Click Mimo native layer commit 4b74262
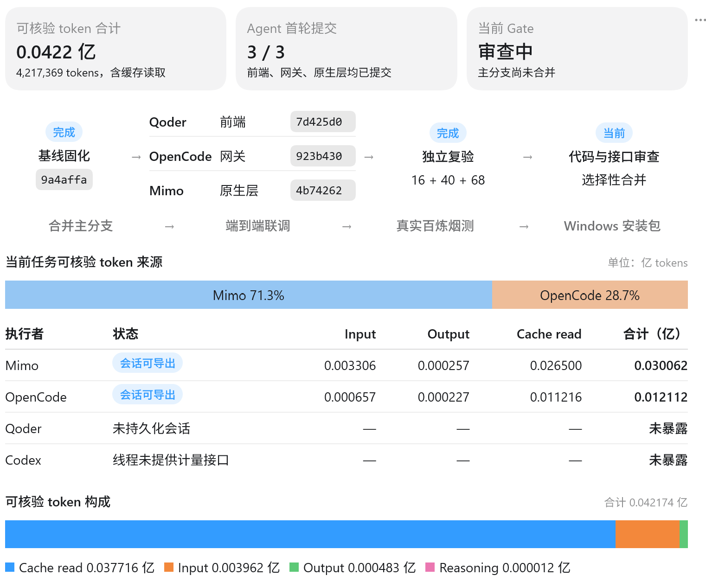The image size is (706, 588). click(323, 191)
